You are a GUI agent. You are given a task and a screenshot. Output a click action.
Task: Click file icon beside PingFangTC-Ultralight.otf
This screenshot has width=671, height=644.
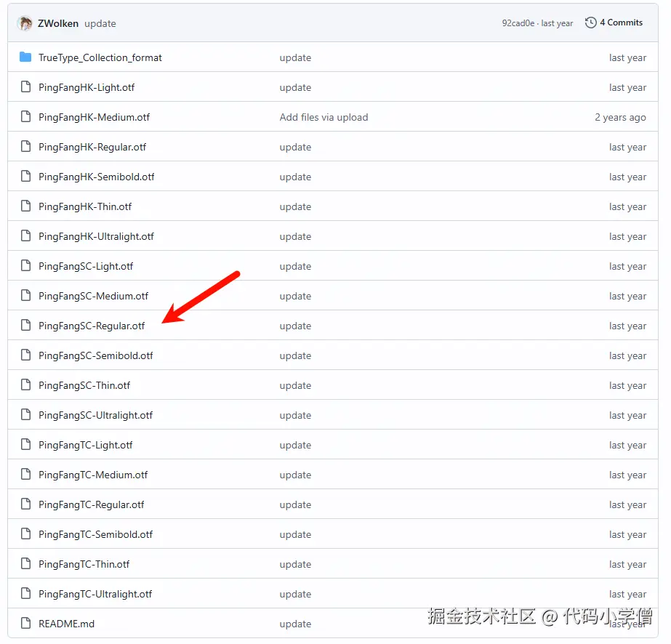point(25,594)
